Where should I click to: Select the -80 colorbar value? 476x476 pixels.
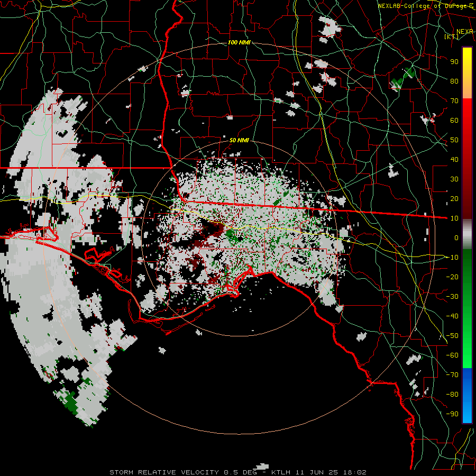(452, 395)
